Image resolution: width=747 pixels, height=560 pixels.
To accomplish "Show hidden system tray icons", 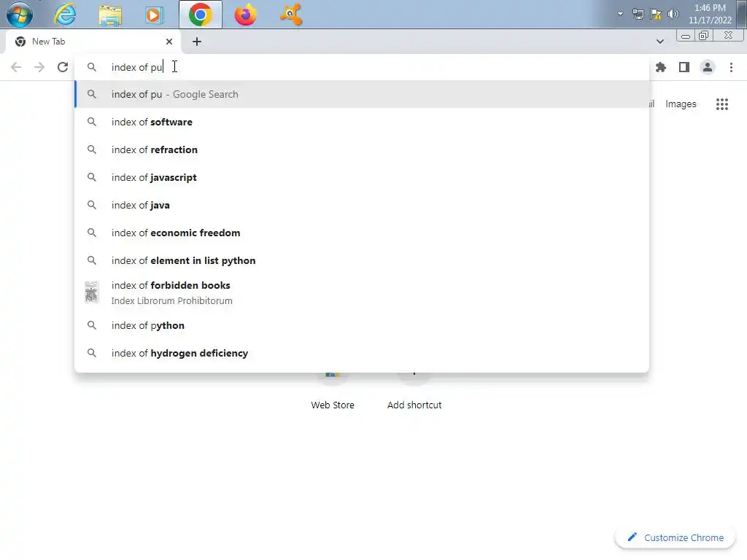I will point(620,14).
